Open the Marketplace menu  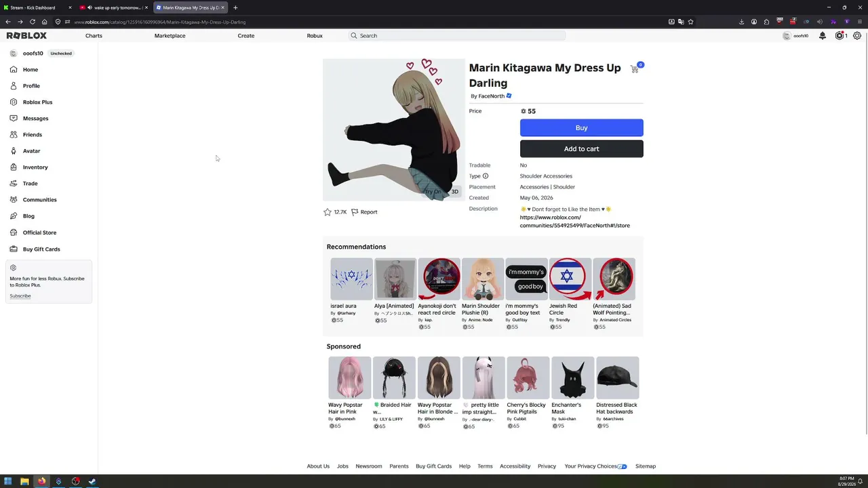(x=170, y=35)
